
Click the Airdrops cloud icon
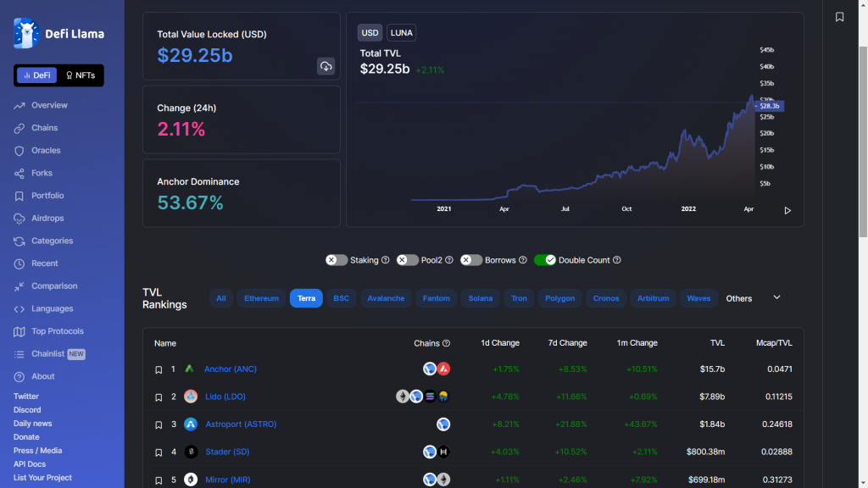pos(19,219)
